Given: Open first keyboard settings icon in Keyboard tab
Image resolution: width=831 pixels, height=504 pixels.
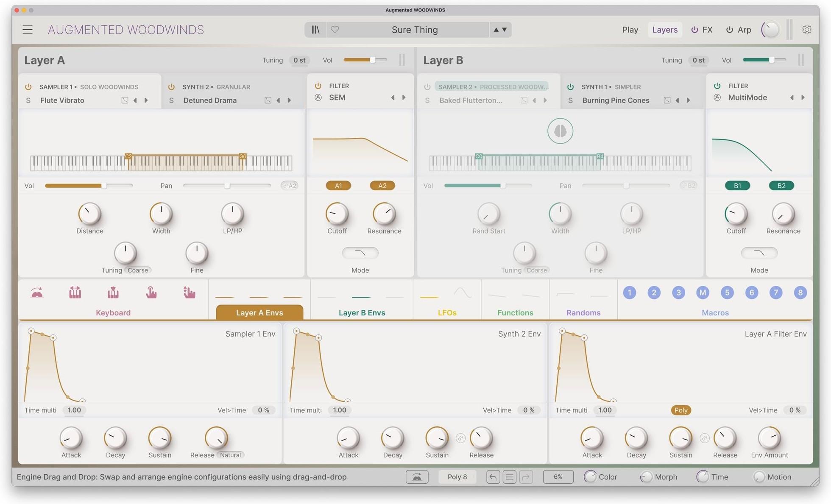Looking at the screenshot, I should (37, 292).
